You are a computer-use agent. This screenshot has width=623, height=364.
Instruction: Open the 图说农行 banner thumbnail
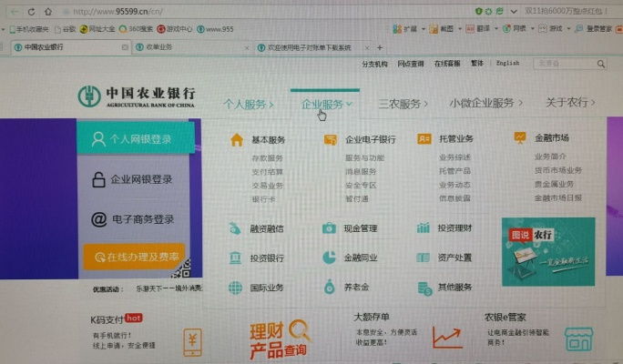(x=548, y=252)
